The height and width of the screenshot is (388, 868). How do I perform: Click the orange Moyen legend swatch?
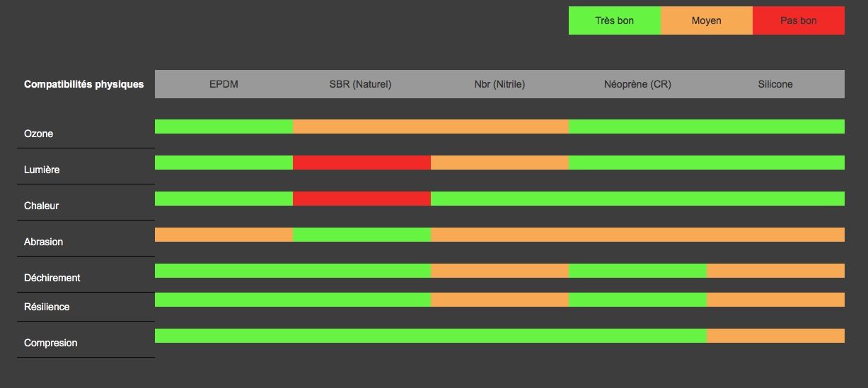pyautogui.click(x=706, y=20)
